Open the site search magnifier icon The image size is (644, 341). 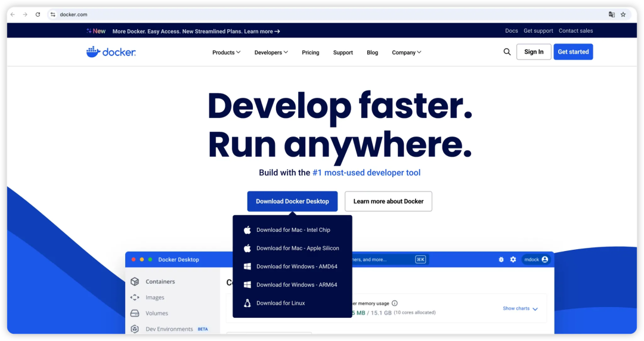point(507,52)
